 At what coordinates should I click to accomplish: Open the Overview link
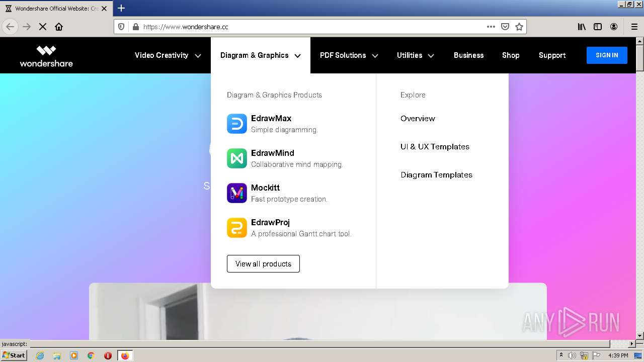pos(418,119)
